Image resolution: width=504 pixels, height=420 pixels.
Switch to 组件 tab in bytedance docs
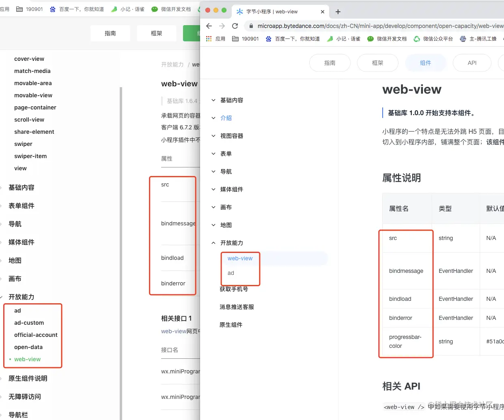pos(426,63)
